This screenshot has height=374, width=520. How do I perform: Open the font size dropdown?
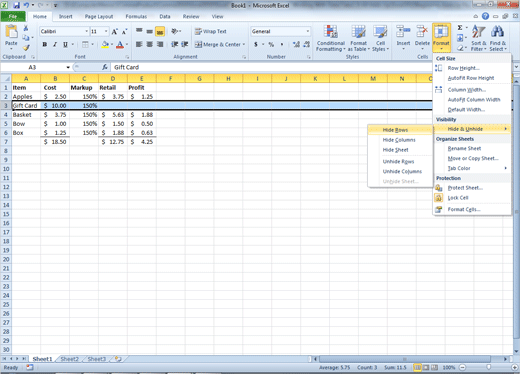(x=106, y=31)
